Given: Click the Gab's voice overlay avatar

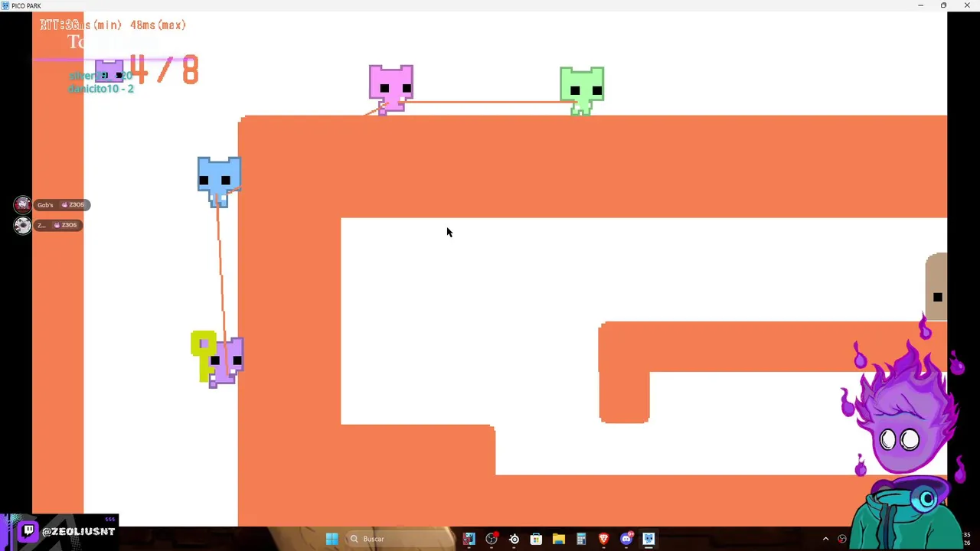Looking at the screenshot, I should click(22, 204).
